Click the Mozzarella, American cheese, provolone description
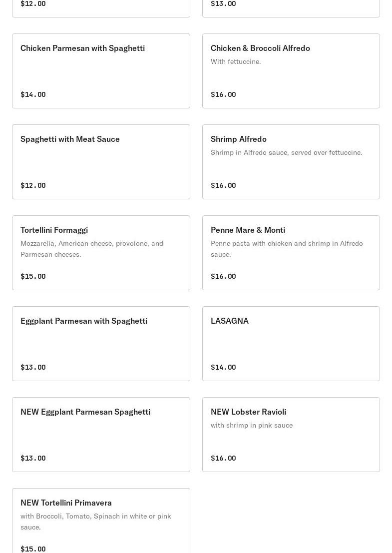 coord(92,249)
